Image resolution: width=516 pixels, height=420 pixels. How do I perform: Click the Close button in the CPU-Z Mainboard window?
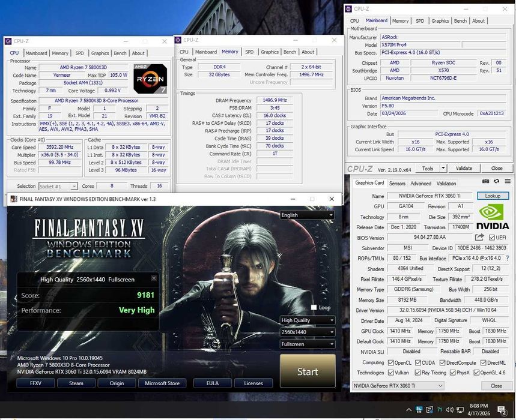click(x=497, y=168)
